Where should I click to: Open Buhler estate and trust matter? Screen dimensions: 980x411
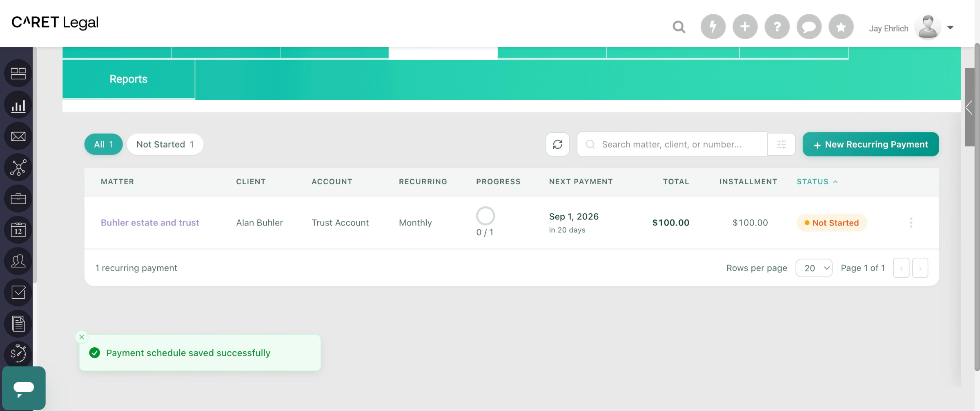150,223
